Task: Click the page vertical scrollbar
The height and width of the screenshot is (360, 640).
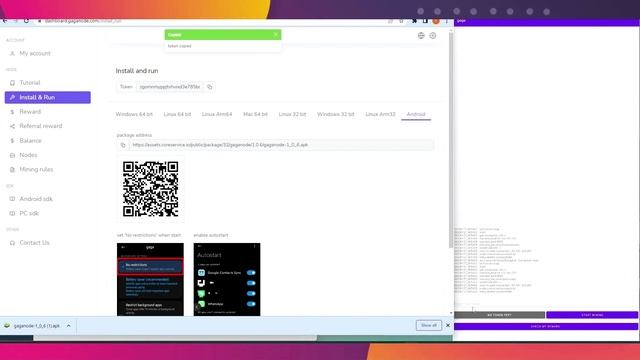Action: 451,139
